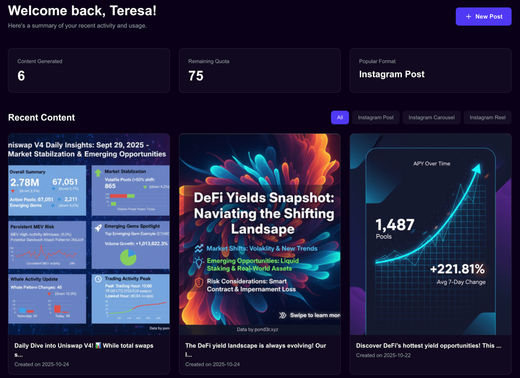
Task: Open the Uniswap V4 Daily Insights thumbnail
Action: (89, 234)
